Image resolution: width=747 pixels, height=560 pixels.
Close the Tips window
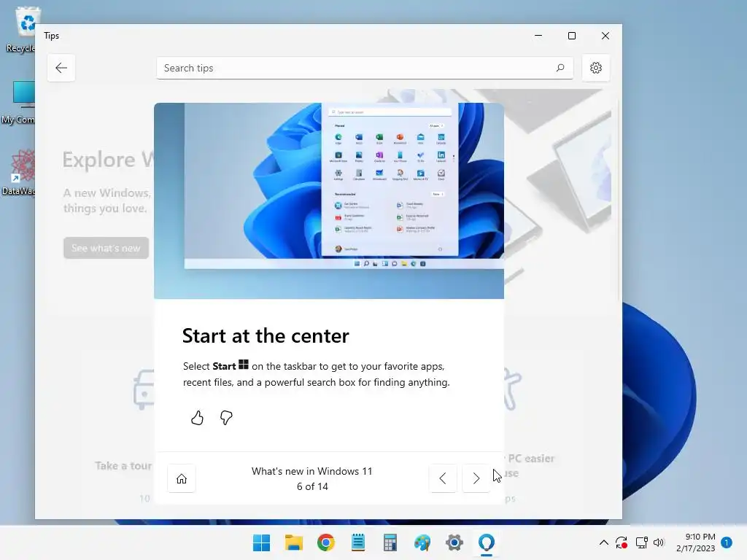tap(605, 36)
